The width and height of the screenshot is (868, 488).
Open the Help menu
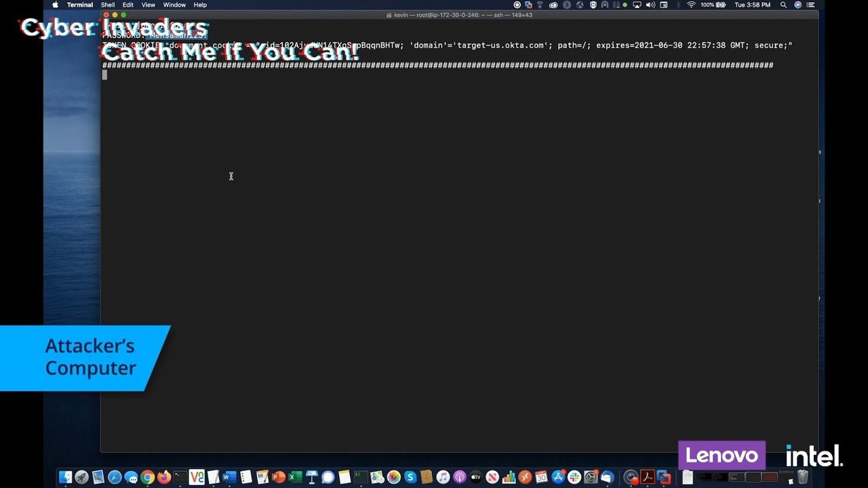[200, 5]
